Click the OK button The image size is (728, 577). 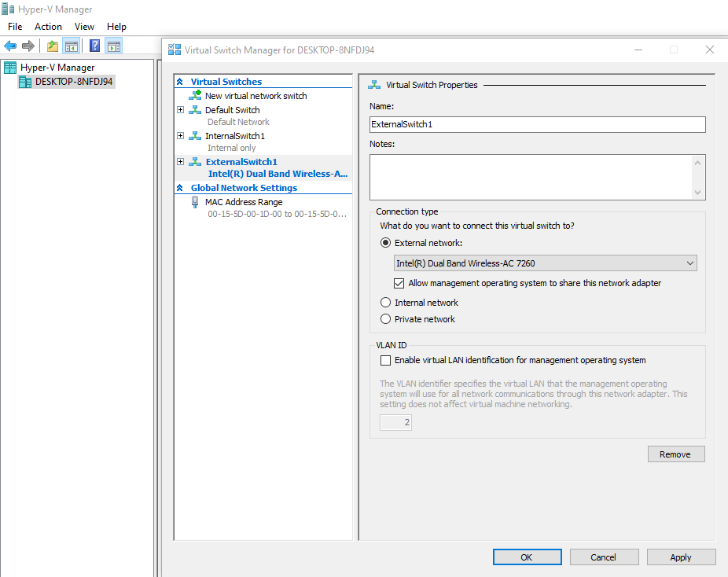(527, 557)
